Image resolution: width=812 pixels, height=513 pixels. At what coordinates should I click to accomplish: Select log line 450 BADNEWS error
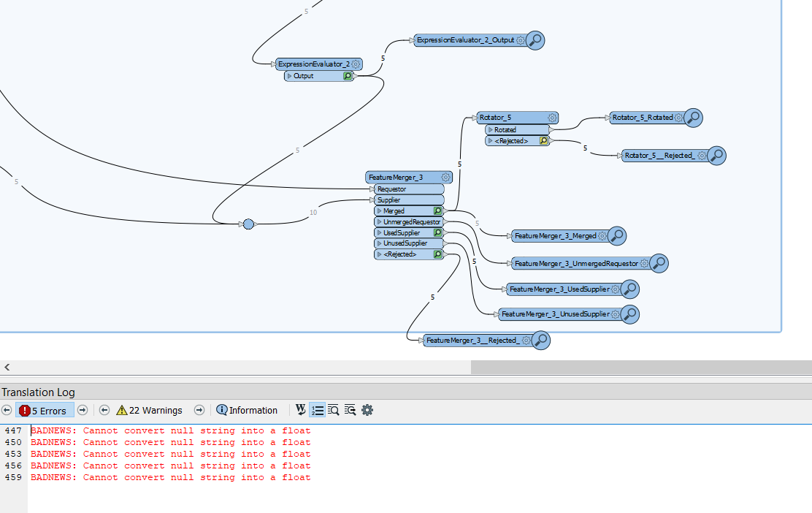point(170,442)
